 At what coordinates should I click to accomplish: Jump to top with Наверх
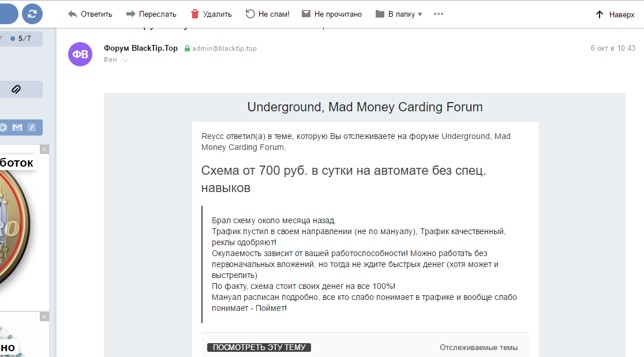(615, 14)
